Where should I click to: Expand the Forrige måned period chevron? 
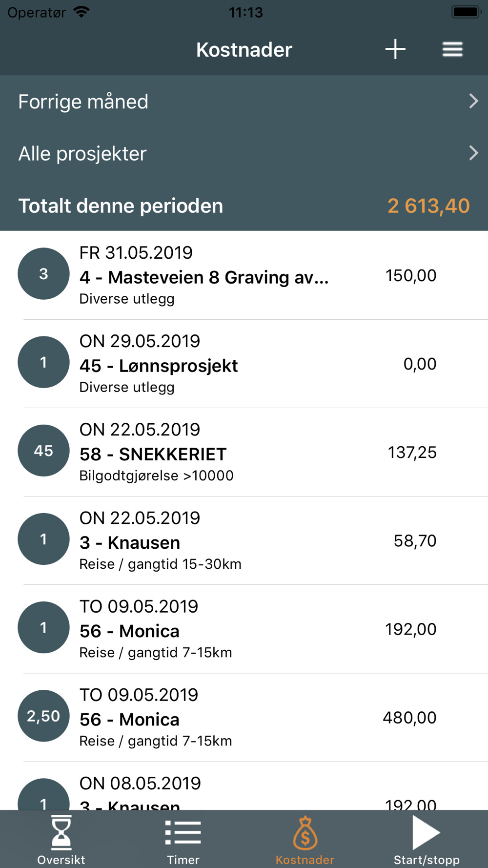tap(473, 102)
